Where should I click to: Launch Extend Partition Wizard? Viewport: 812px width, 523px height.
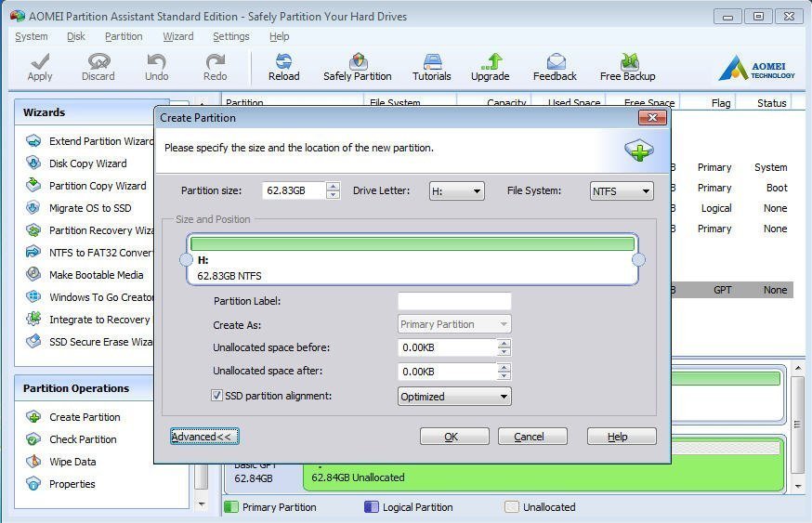89,141
